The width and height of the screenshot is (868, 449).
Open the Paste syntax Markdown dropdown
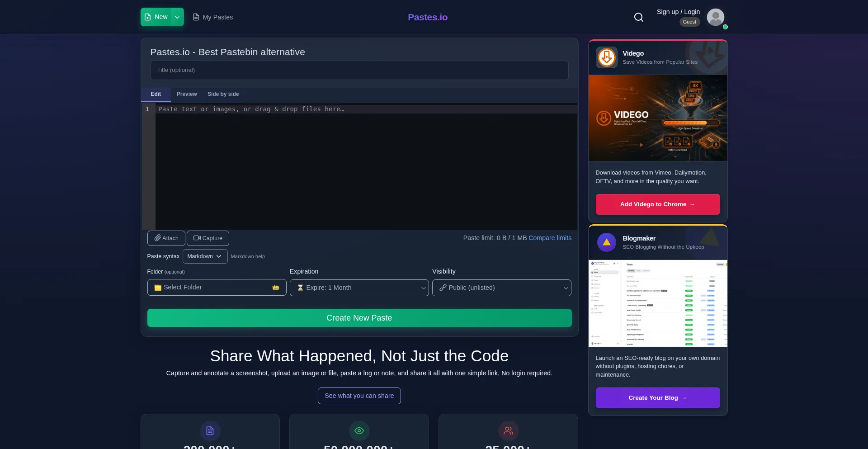(x=205, y=256)
